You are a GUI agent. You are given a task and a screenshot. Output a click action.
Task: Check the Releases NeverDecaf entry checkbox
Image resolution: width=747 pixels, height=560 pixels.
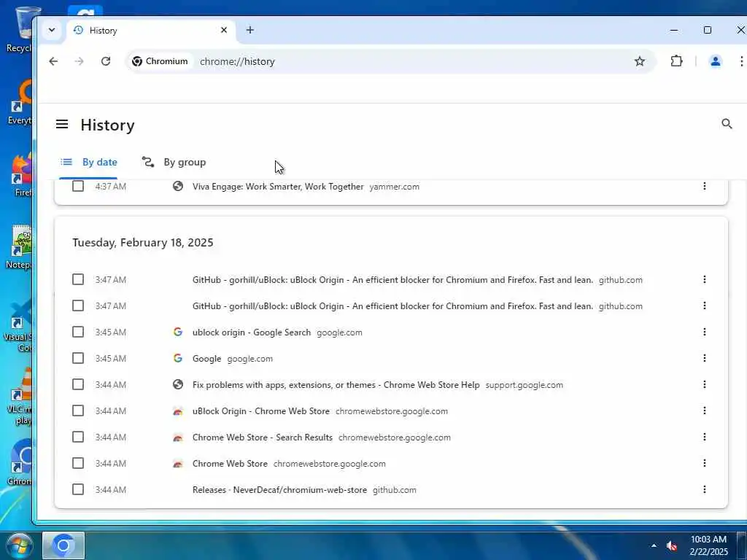click(x=78, y=489)
